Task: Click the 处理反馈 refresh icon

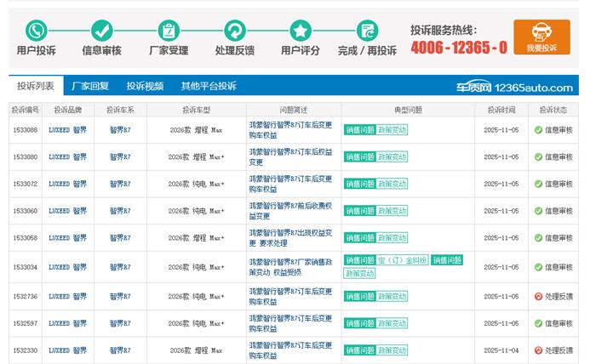Action: pyautogui.click(x=234, y=31)
